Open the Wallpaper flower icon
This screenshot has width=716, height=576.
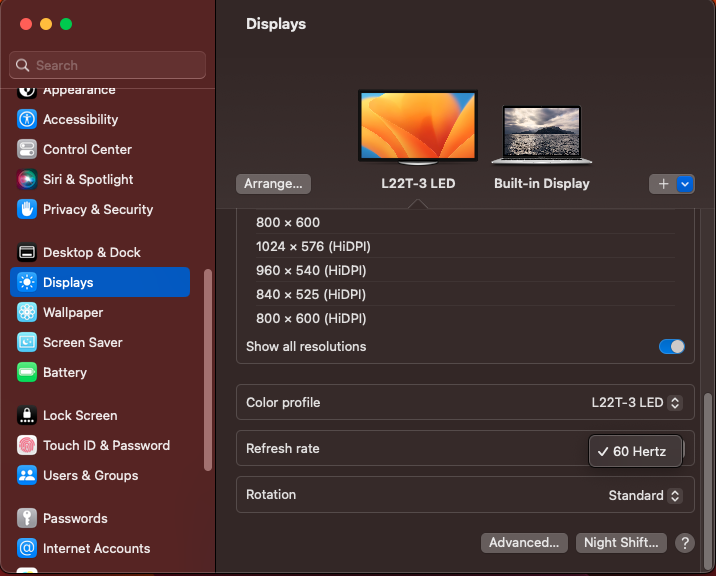click(27, 312)
